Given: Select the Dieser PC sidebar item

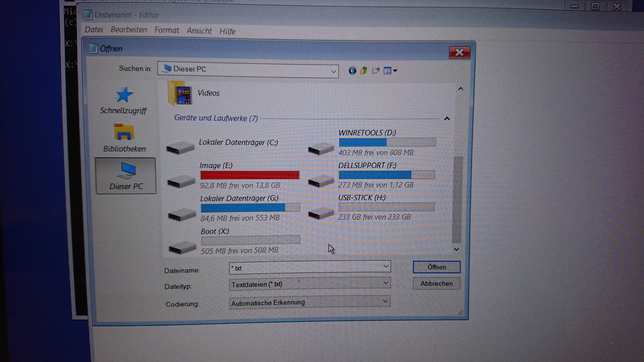Looking at the screenshot, I should point(126,176).
